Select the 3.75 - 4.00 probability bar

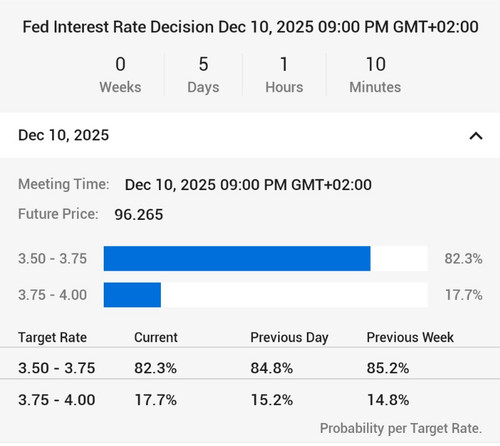[265, 295]
